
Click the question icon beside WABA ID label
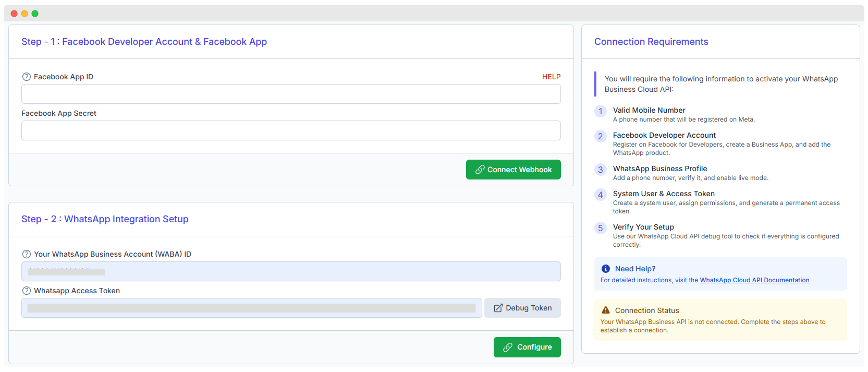[27, 254]
